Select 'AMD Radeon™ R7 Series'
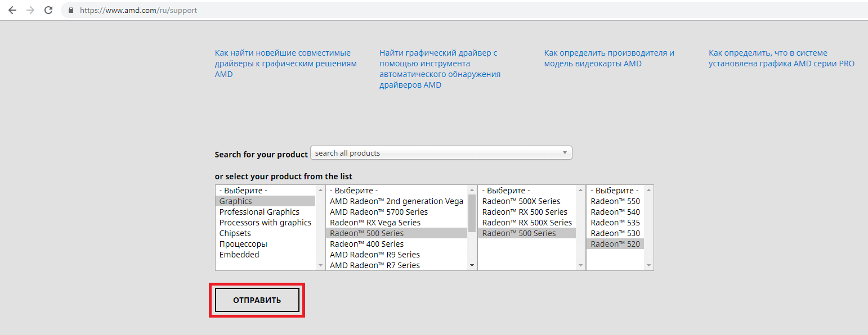This screenshot has width=868, height=335. tap(397, 265)
